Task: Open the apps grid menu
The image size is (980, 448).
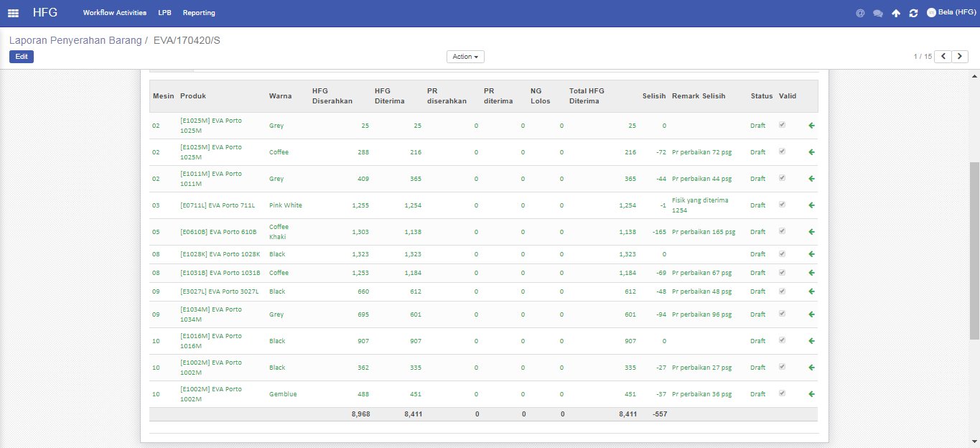Action: [13, 13]
